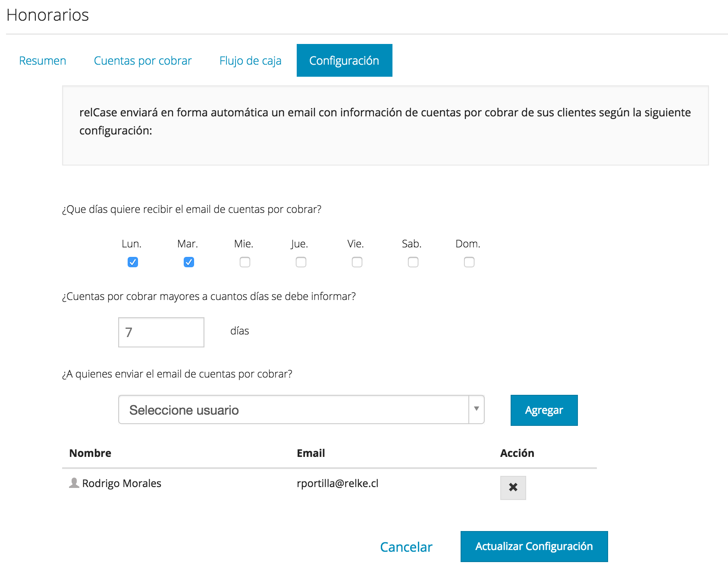Viewport: 728px width, 575px height.
Task: Click the Rodrigo Morales name cell
Action: tap(122, 483)
